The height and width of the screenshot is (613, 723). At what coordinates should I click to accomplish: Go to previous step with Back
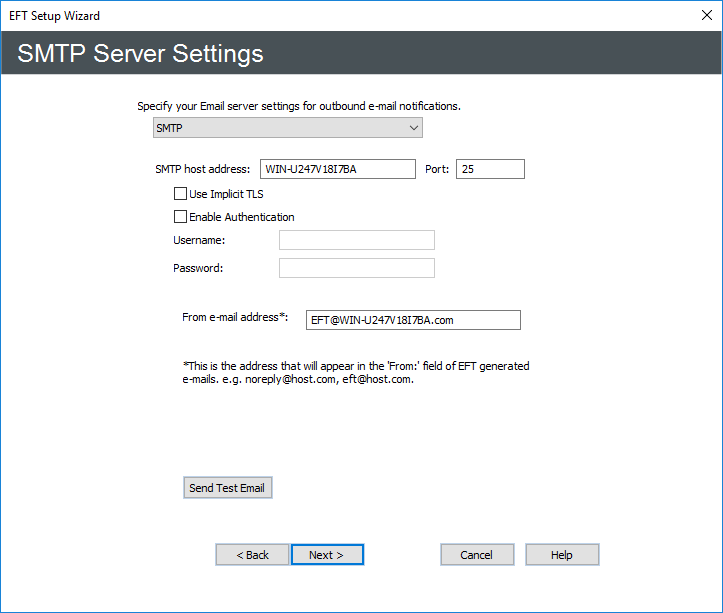pyautogui.click(x=252, y=555)
